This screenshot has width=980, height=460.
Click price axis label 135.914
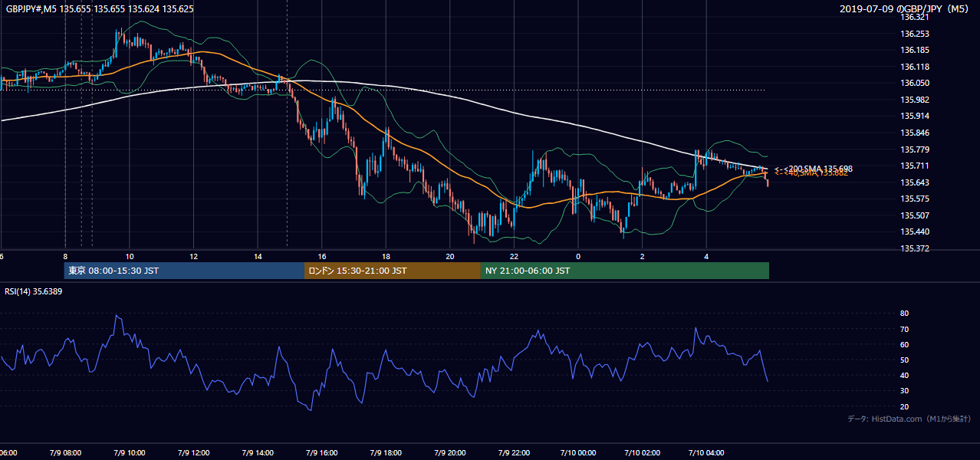(914, 116)
